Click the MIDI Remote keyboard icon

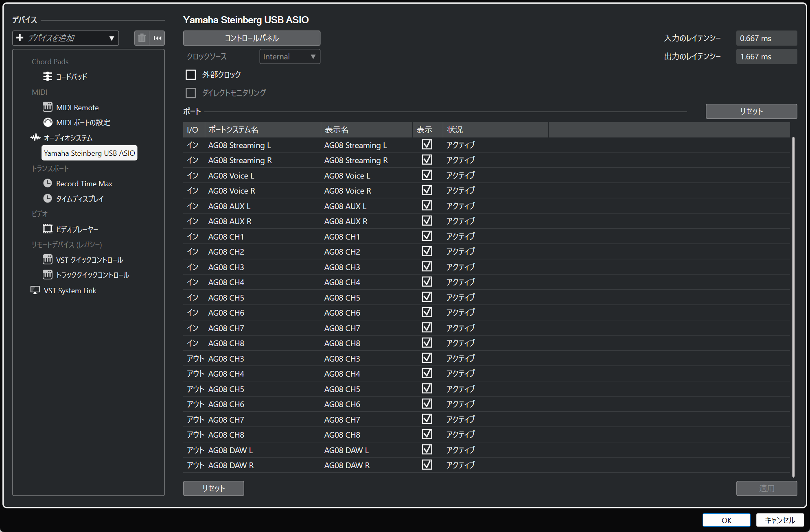(48, 107)
